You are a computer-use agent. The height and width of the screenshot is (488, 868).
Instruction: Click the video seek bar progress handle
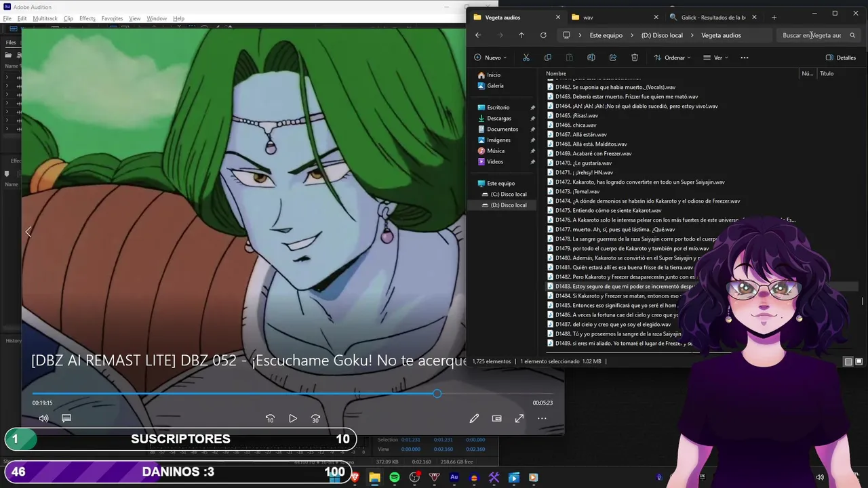[x=437, y=393]
